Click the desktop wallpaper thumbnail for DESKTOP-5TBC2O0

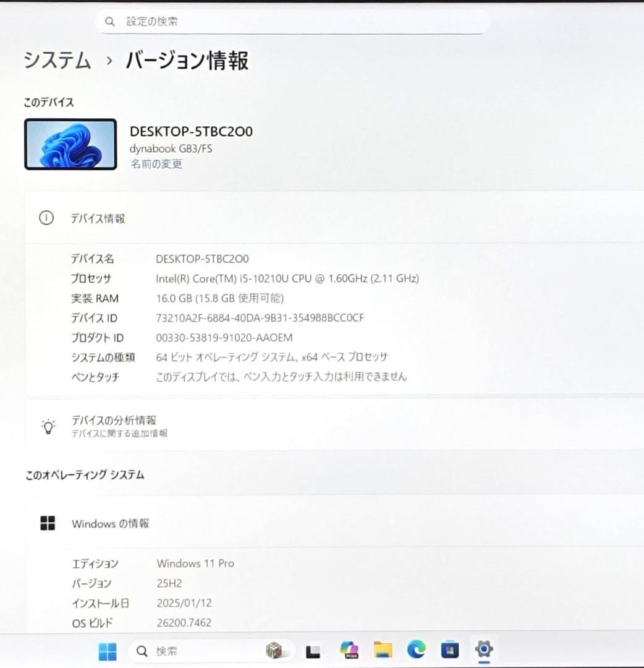[70, 143]
